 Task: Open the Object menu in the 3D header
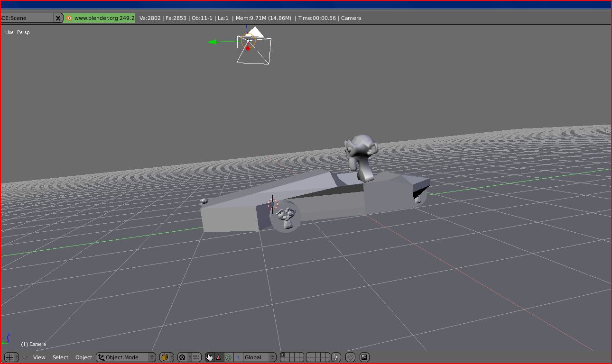83,357
